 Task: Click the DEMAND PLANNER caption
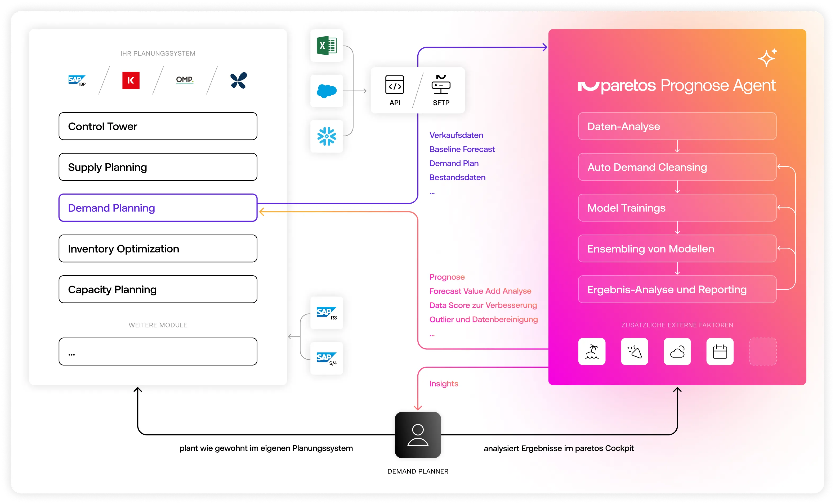[x=418, y=471]
